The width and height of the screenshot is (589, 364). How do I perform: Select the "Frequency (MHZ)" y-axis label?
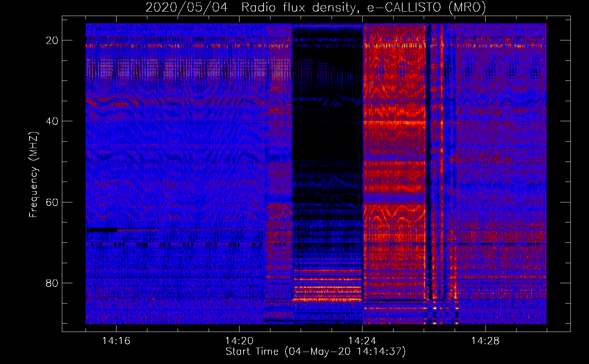(33, 175)
